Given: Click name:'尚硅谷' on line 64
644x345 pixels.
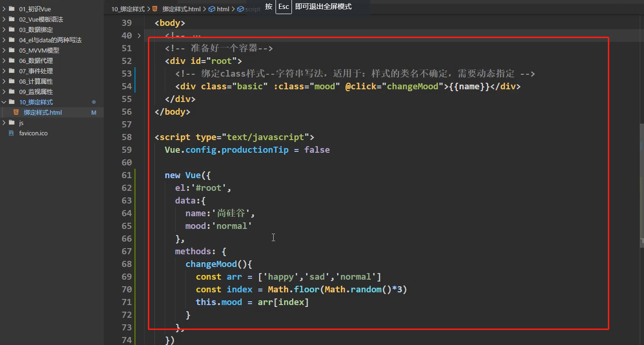Looking at the screenshot, I should click(x=218, y=213).
